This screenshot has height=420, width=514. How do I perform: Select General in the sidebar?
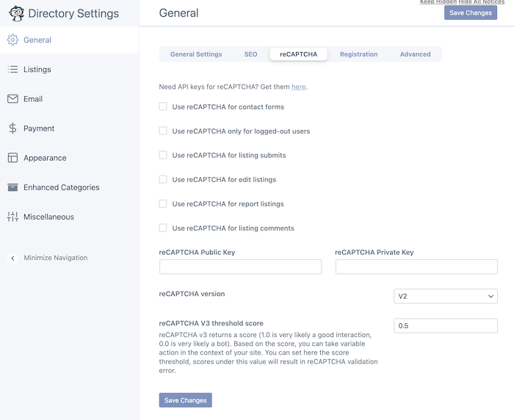pyautogui.click(x=70, y=40)
